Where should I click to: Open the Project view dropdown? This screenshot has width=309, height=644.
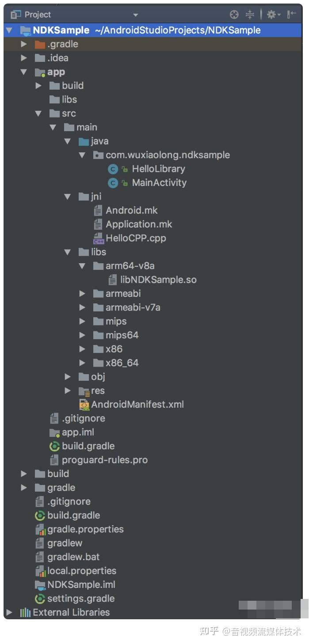point(135,15)
